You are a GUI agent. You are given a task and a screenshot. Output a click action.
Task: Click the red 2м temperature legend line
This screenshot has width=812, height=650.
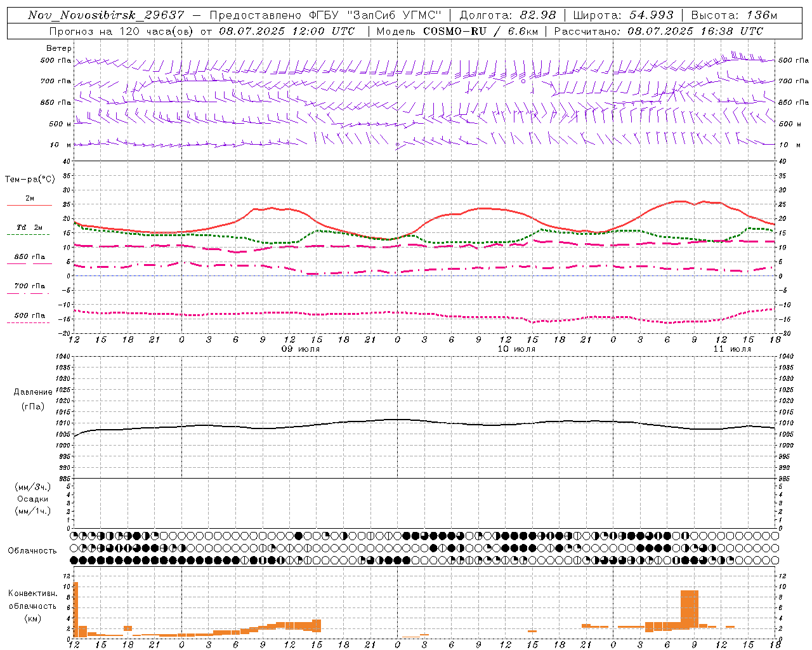pos(29,206)
